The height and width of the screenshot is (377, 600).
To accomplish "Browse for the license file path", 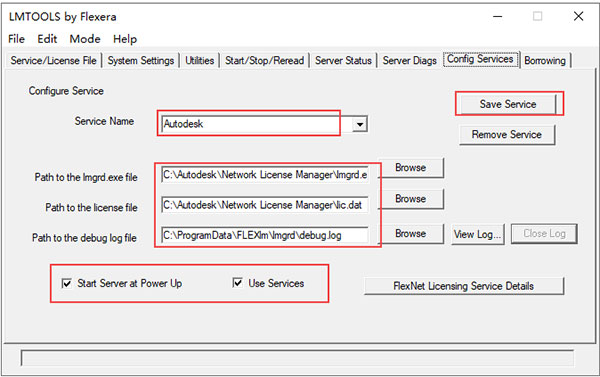I will 411,199.
